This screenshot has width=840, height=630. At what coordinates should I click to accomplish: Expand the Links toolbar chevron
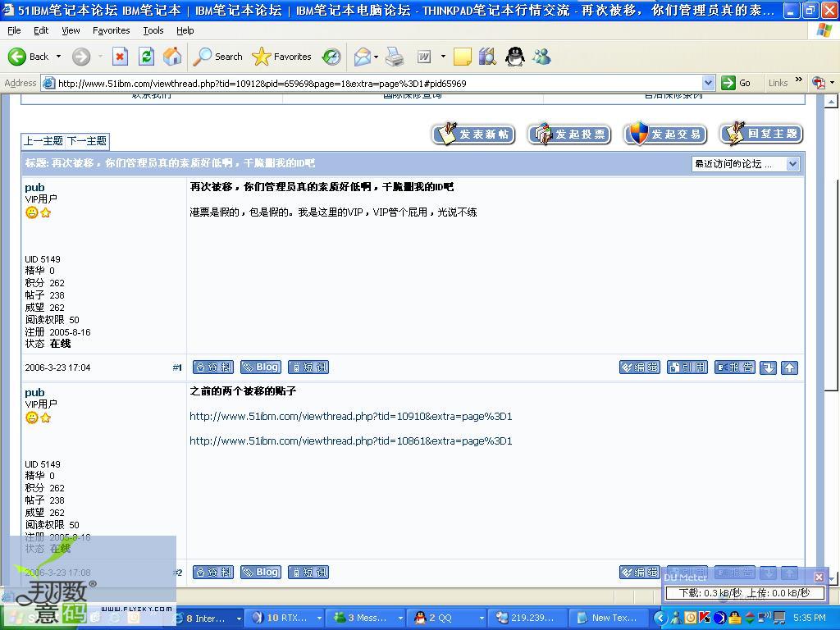pos(799,80)
